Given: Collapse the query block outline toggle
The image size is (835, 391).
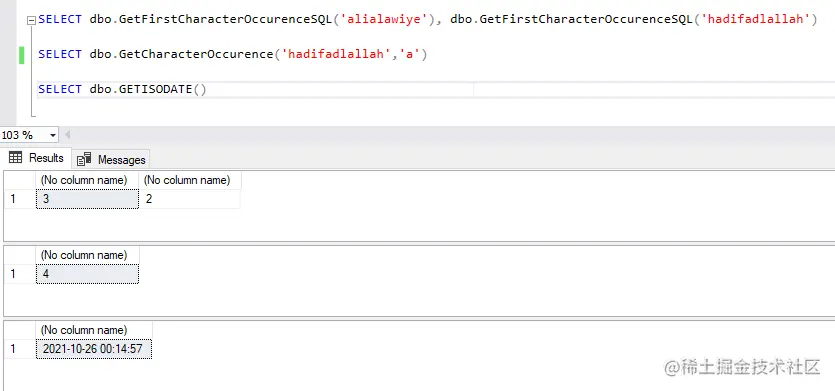Looking at the screenshot, I should (x=31, y=20).
